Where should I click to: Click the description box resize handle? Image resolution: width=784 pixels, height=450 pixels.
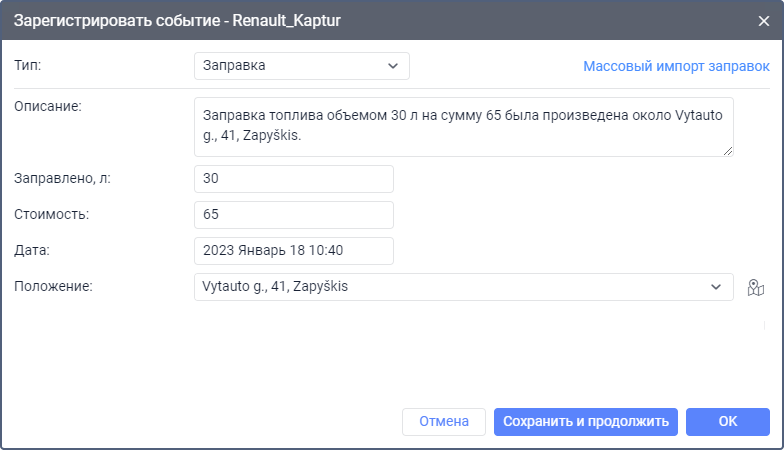(728, 150)
